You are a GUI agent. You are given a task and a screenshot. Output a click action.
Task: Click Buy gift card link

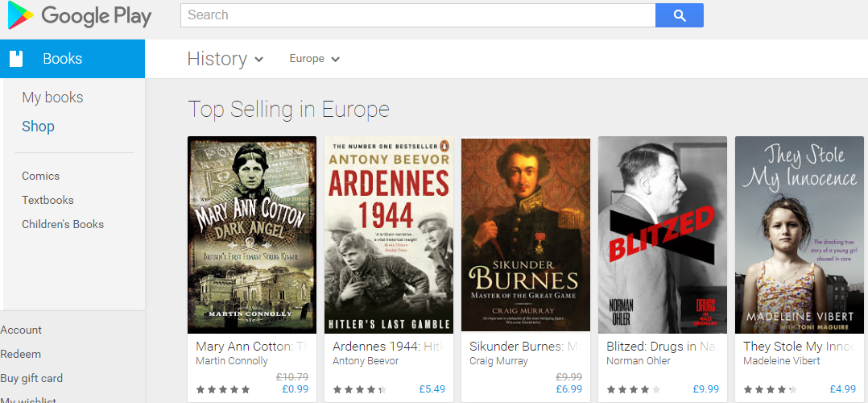point(31,378)
